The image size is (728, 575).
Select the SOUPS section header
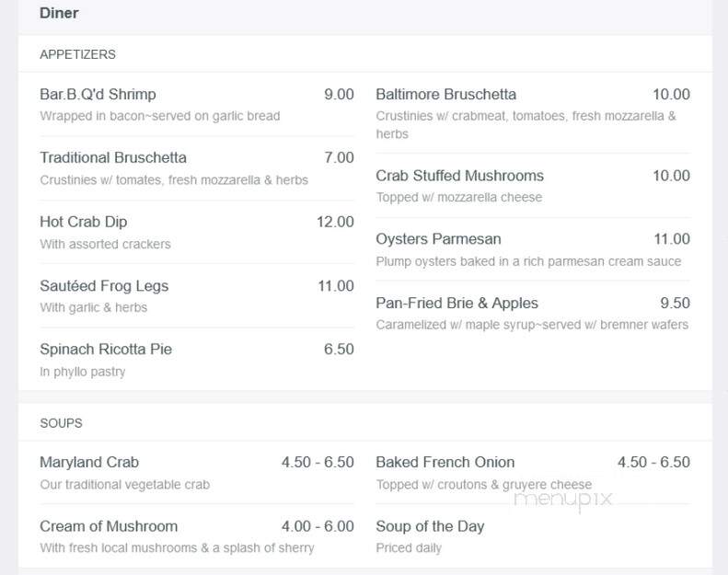click(x=61, y=423)
